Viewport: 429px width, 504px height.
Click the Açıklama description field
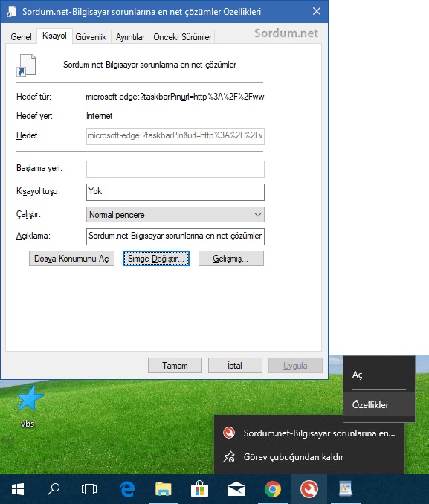pos(175,236)
